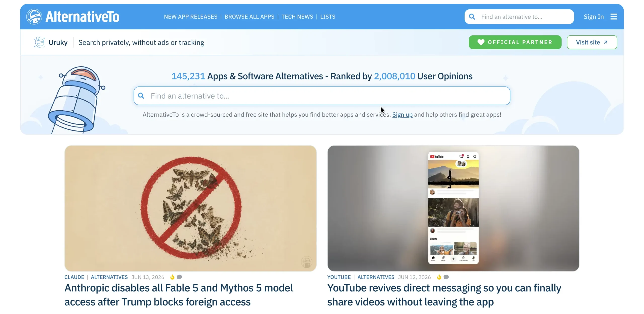Click the JUN 13, 2026 date text
Image resolution: width=644 pixels, height=314 pixels.
(148, 277)
